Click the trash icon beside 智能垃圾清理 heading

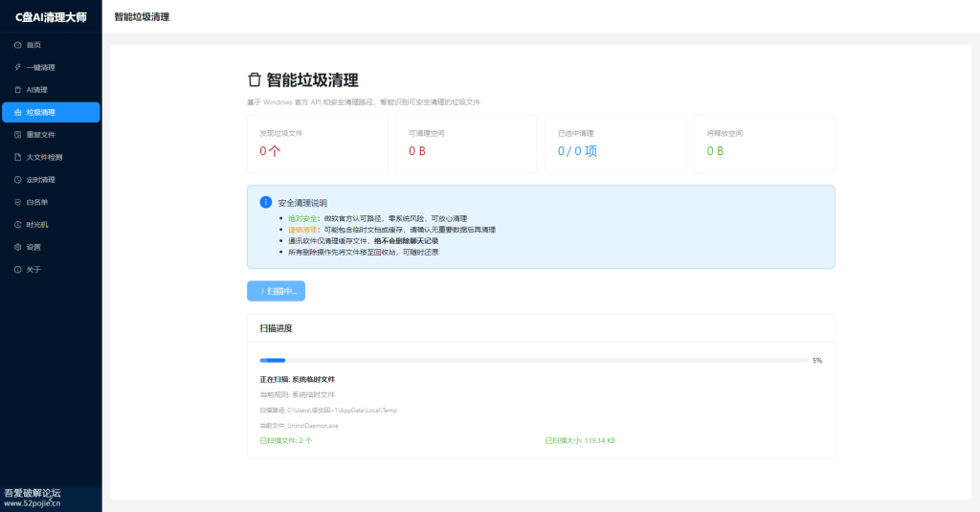pyautogui.click(x=254, y=80)
